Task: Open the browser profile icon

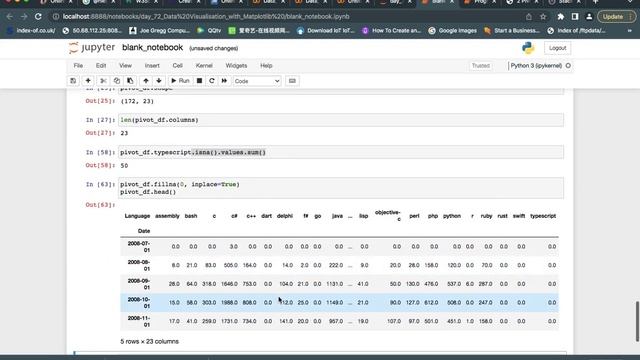Action: point(589,17)
